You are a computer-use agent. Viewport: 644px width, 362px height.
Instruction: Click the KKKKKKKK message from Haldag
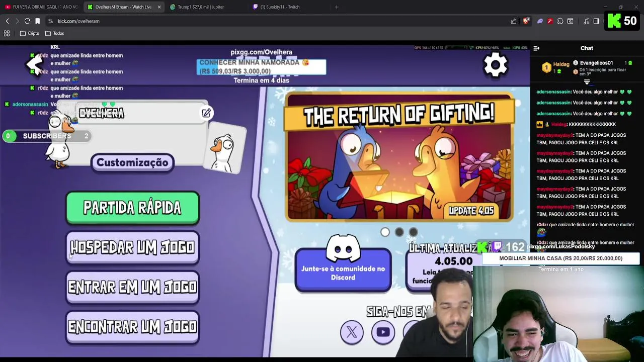click(592, 124)
